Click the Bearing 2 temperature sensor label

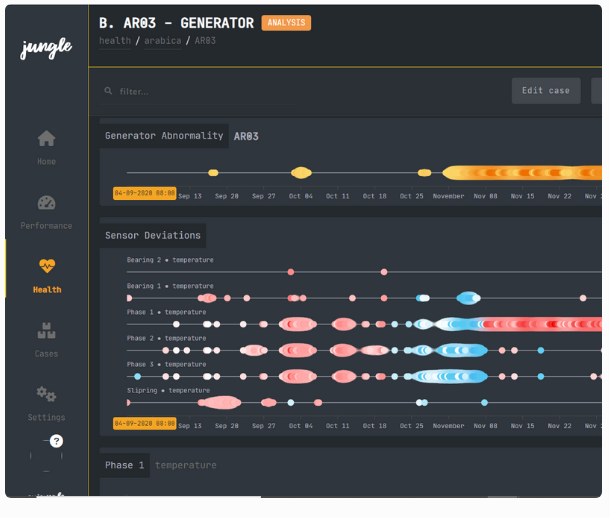tap(169, 260)
